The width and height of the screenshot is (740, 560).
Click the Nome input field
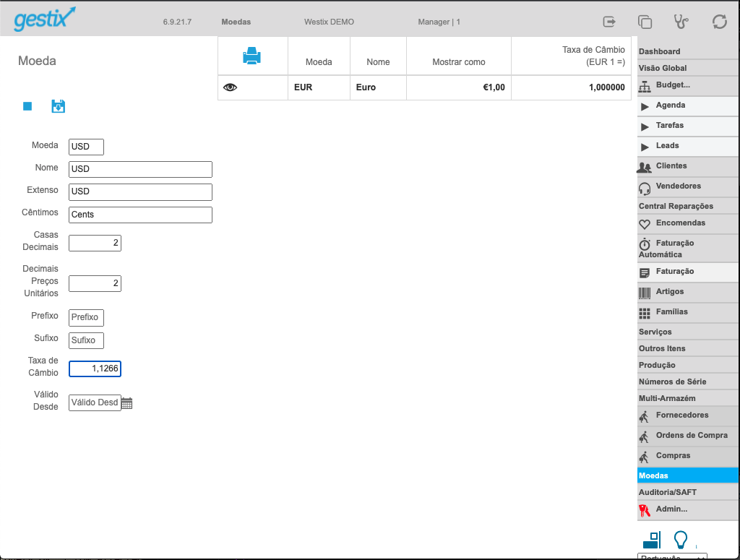[x=140, y=169]
